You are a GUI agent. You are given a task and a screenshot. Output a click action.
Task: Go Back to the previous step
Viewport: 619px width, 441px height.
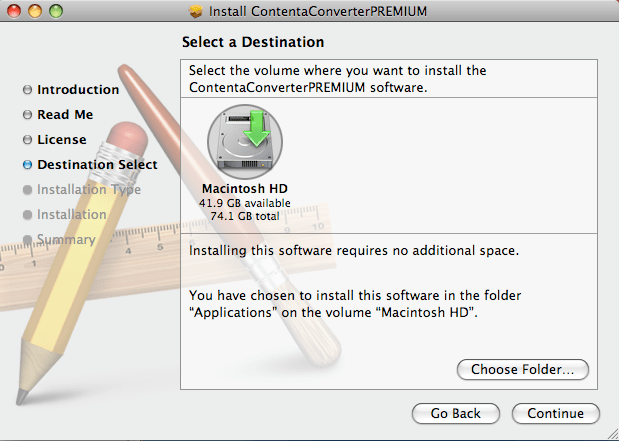[456, 413]
